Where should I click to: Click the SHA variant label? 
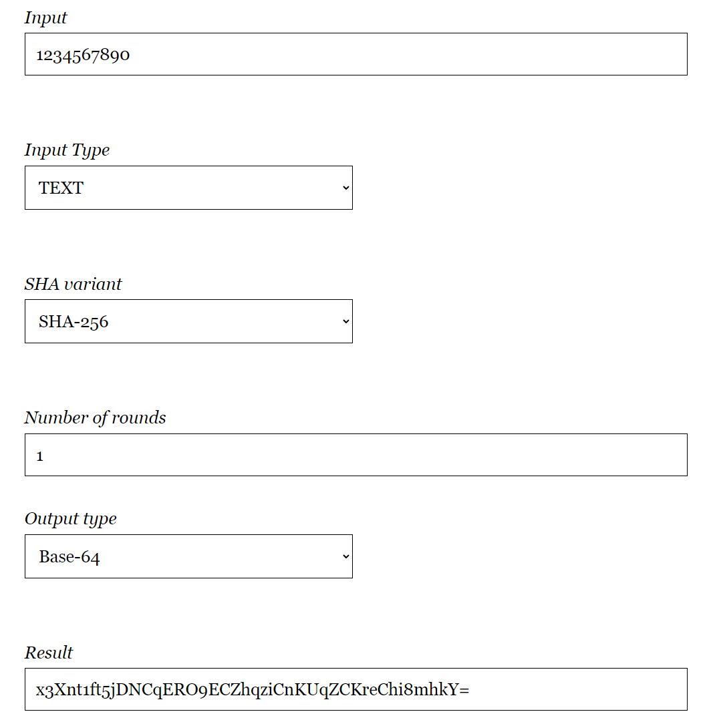click(73, 284)
